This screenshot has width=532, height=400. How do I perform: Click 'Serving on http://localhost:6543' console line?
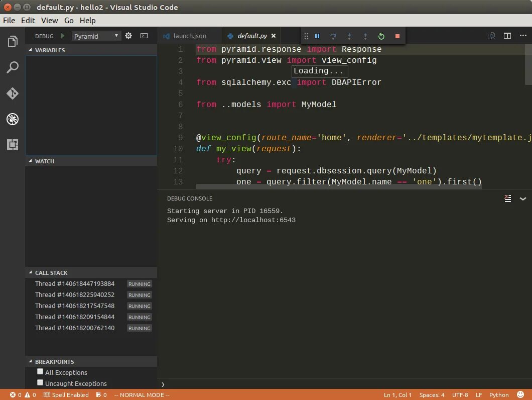(231, 220)
